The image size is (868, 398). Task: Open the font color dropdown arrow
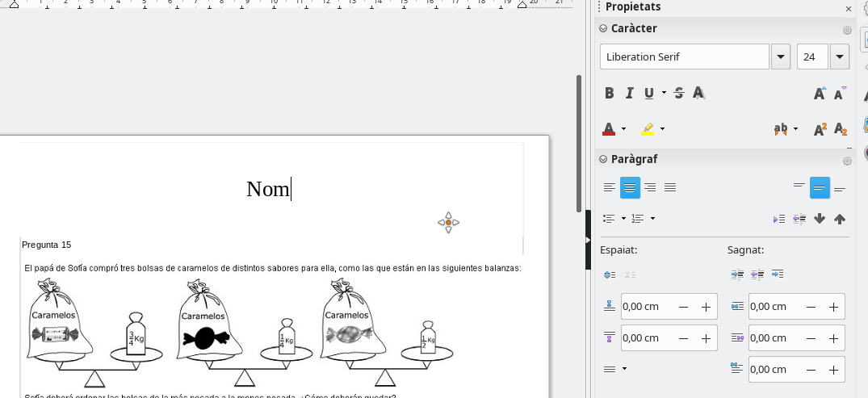[623, 129]
